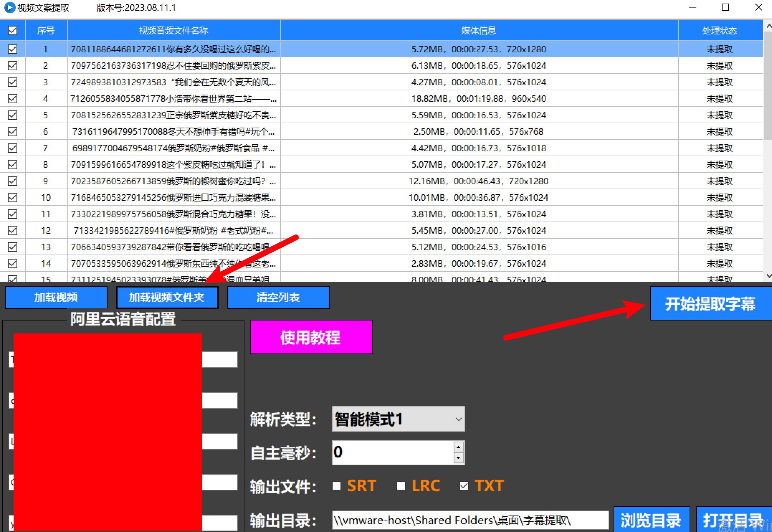
Task: Open output folder with 打开目录
Action: pyautogui.click(x=734, y=518)
